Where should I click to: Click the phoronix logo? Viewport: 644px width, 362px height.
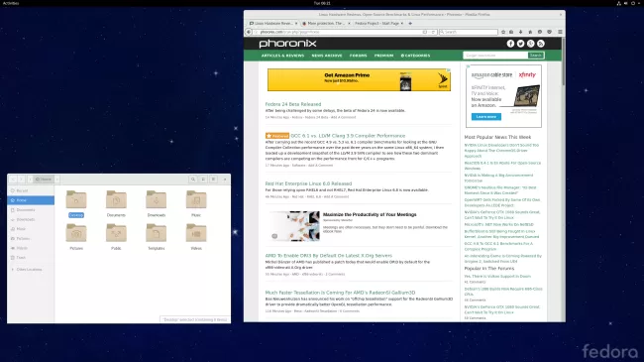[x=287, y=44]
